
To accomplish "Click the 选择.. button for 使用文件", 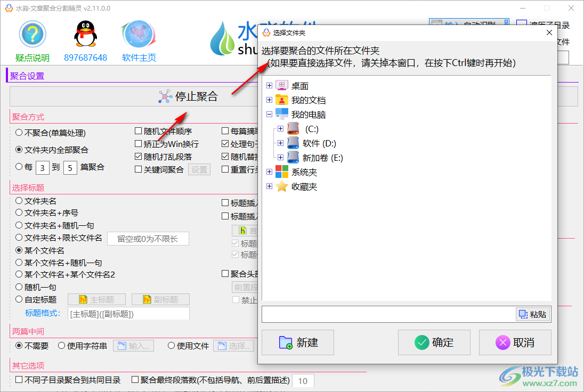I will [x=233, y=346].
